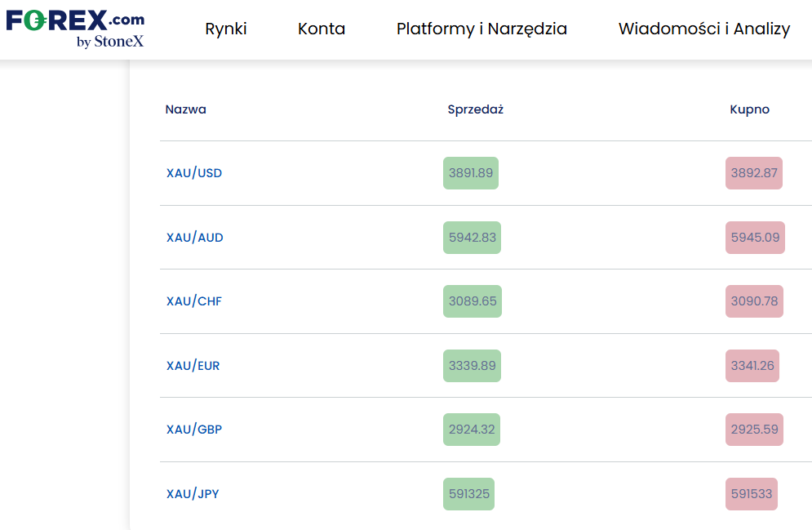Click the FOREX.com by StoneX logo
The image size is (812, 530).
pyautogui.click(x=75, y=29)
